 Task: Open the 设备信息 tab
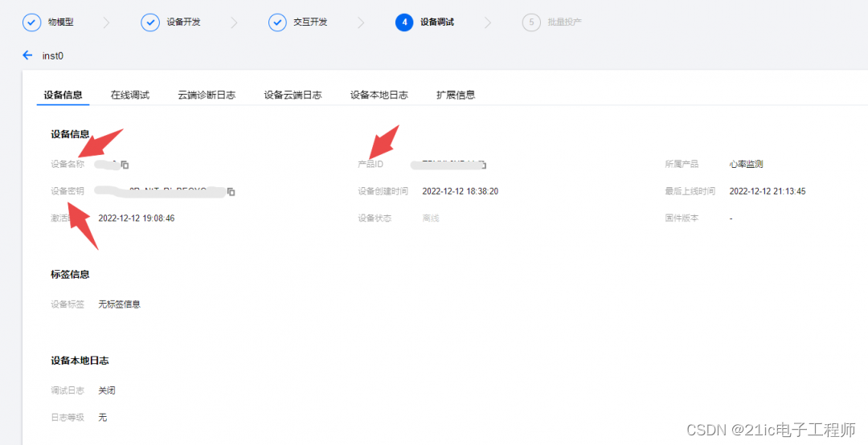click(63, 95)
